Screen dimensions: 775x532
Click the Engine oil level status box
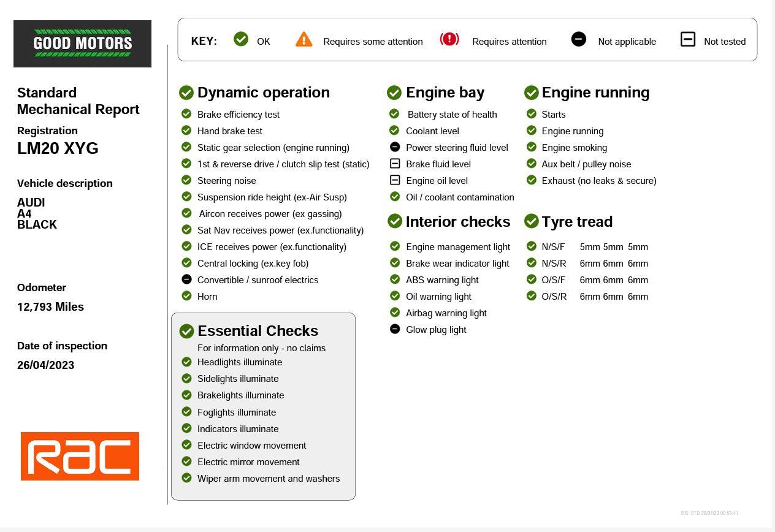click(x=395, y=180)
